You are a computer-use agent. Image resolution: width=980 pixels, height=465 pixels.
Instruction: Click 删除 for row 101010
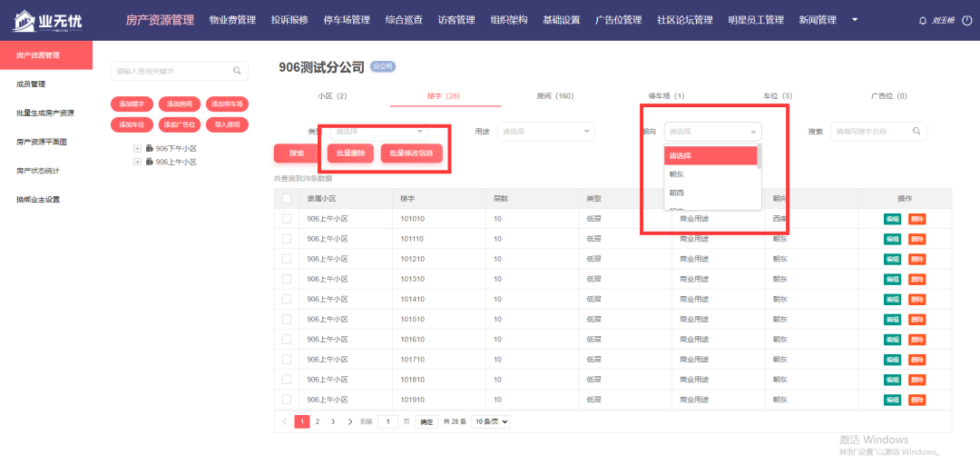tap(916, 219)
